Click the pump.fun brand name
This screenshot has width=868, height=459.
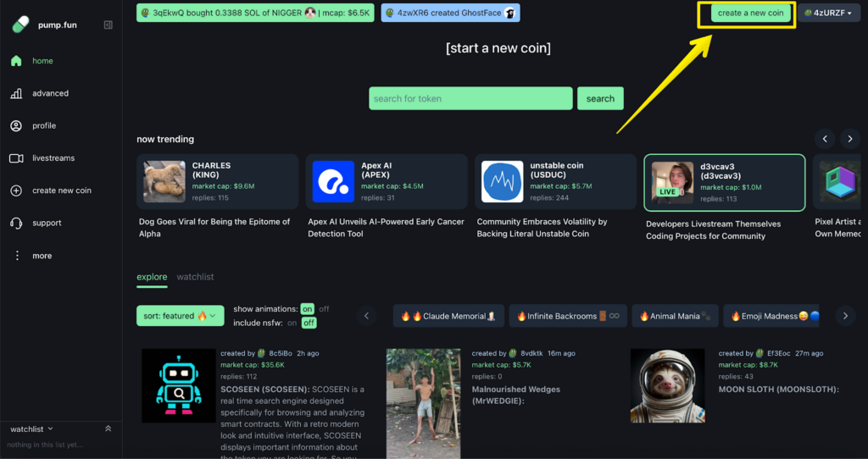[x=58, y=25]
